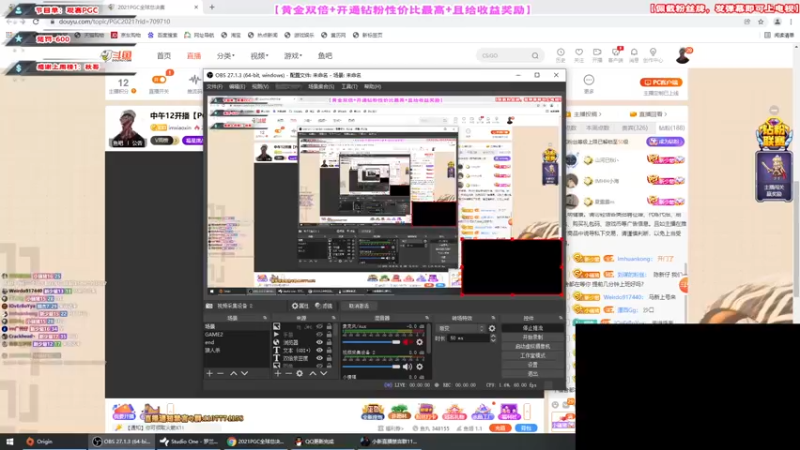Open OBS 视图(V) menu
The image size is (800, 450).
[x=260, y=87]
